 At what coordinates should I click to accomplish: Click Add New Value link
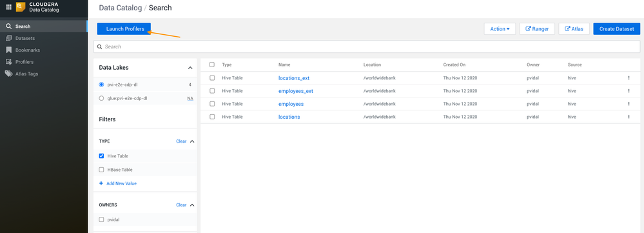[118, 183]
